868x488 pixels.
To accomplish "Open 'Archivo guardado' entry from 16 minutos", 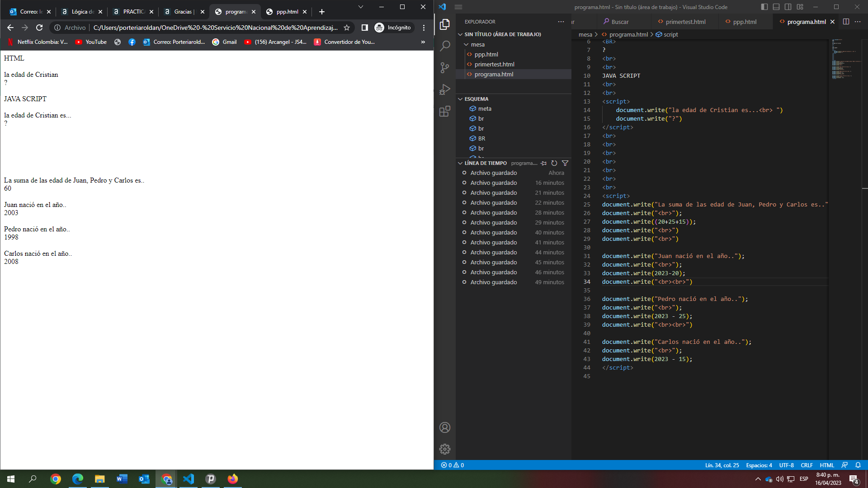I will pos(514,183).
